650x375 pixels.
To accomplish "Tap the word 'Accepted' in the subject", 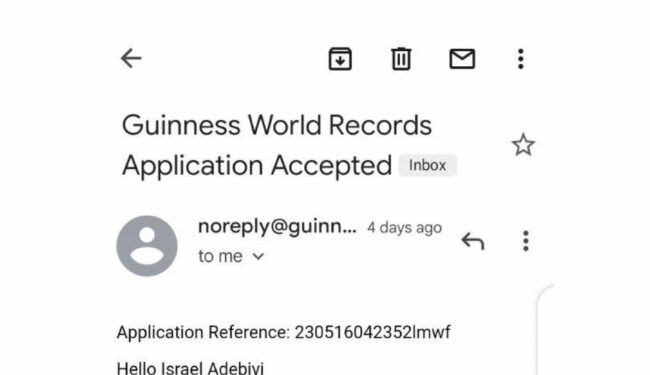I will (331, 166).
